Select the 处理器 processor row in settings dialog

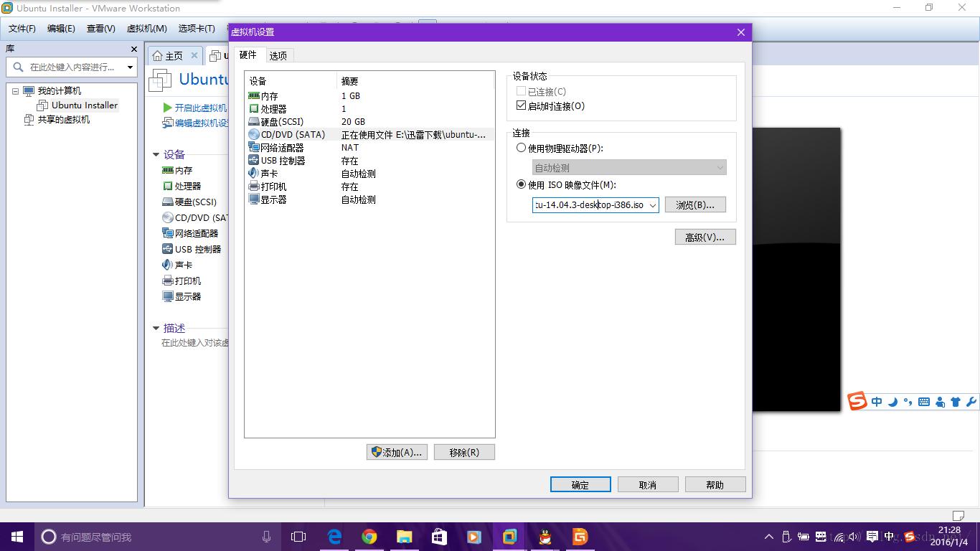pyautogui.click(x=370, y=109)
